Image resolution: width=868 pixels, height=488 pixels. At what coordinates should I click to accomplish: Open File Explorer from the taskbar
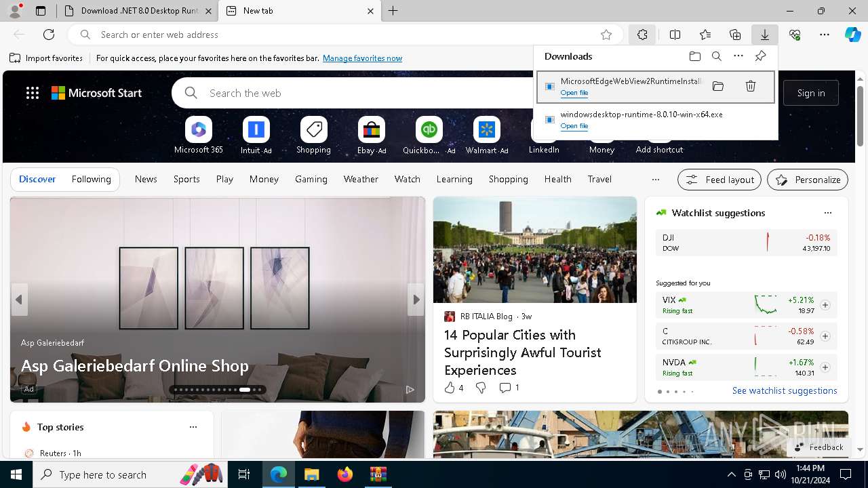311,474
